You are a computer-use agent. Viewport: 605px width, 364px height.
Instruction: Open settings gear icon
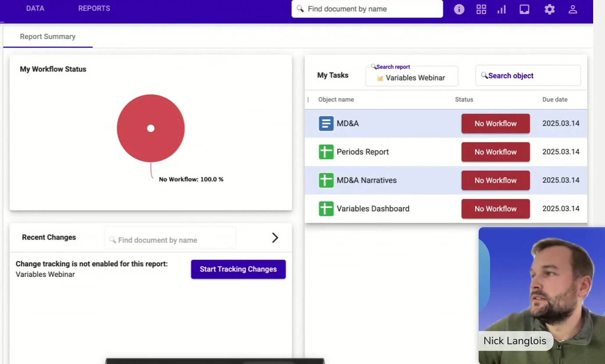[549, 9]
